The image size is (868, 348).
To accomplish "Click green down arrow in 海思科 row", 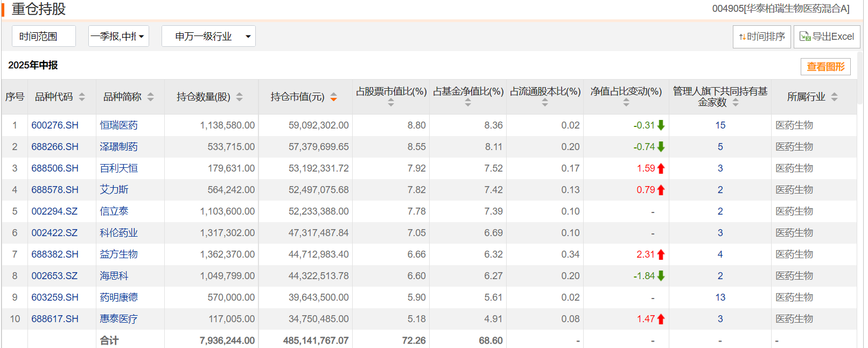I will [661, 276].
